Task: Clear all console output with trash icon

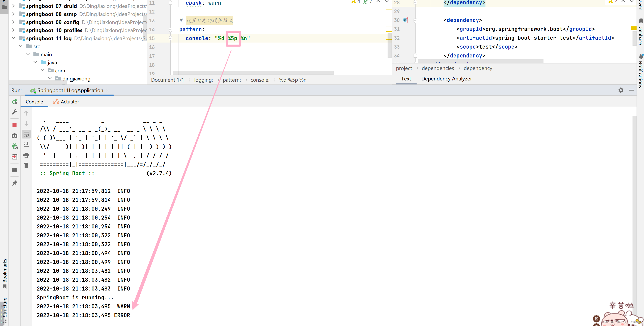Action: (x=26, y=165)
